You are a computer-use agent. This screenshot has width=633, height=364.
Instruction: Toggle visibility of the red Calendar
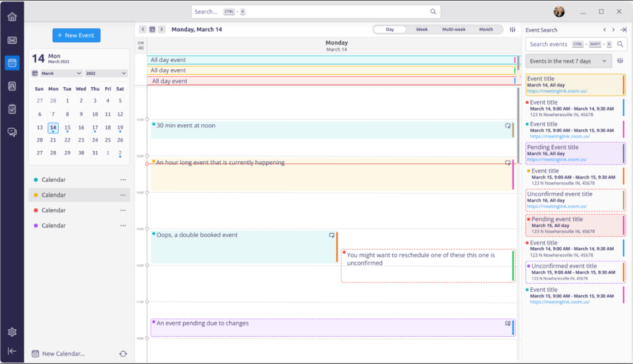click(x=36, y=210)
